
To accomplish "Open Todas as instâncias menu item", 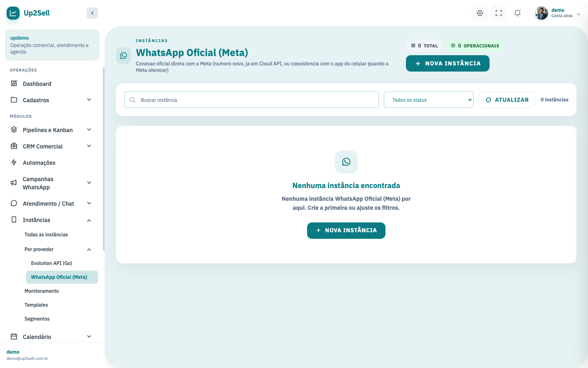I will tap(46, 235).
